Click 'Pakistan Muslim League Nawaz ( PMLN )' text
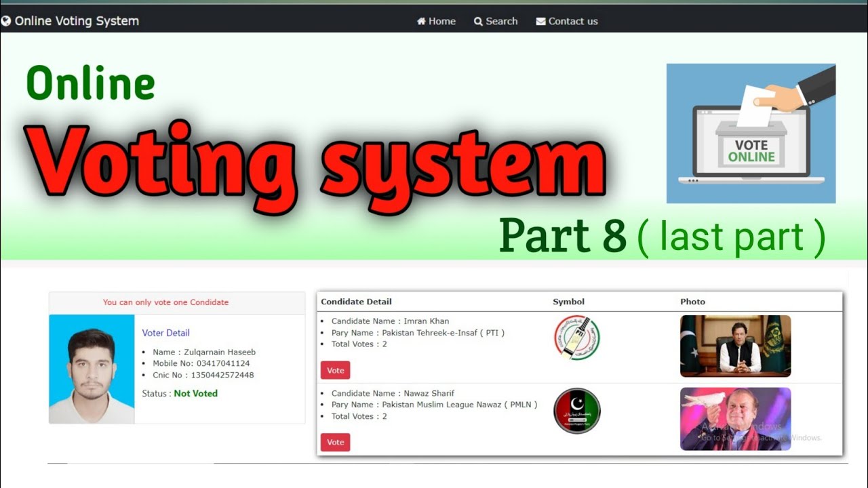Screen dimensions: 868x488 coord(460,405)
